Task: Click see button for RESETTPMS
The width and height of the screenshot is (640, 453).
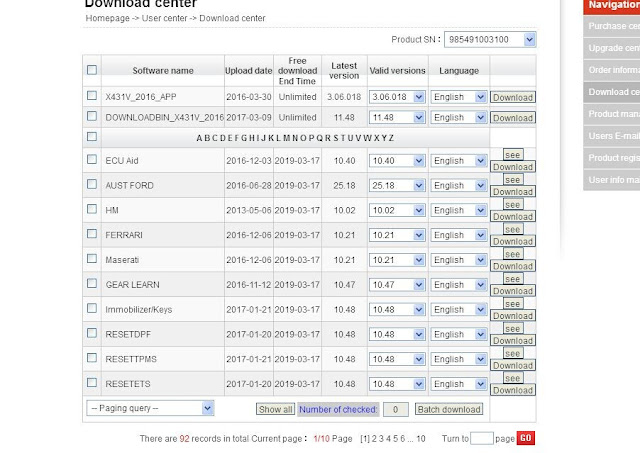Action: tap(513, 353)
